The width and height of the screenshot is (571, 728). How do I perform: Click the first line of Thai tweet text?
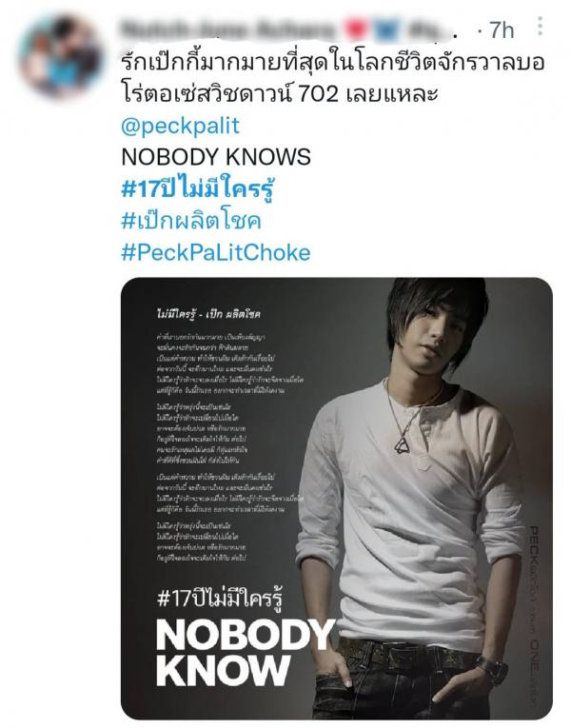coord(332,63)
